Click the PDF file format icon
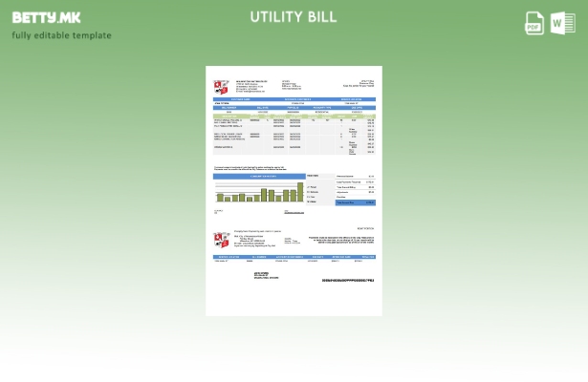The image size is (588, 382). point(534,24)
